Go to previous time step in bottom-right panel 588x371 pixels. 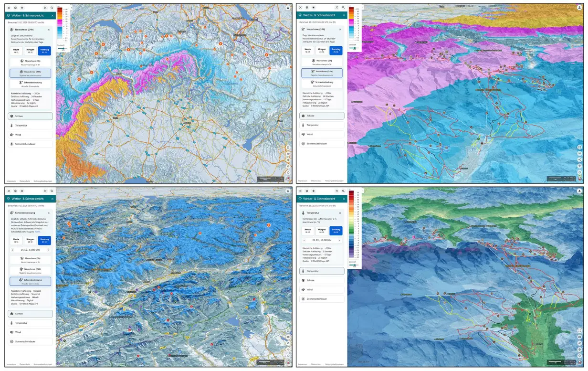pos(304,240)
